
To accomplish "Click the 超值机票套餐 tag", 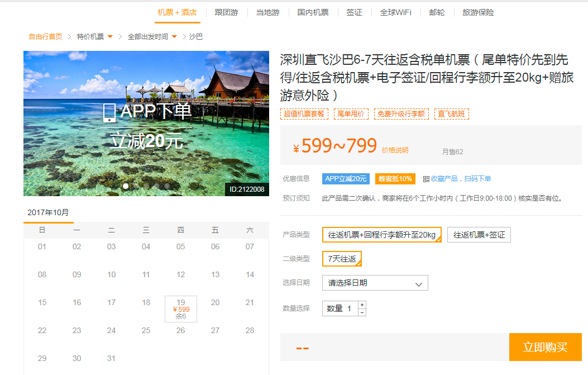I will 304,114.
